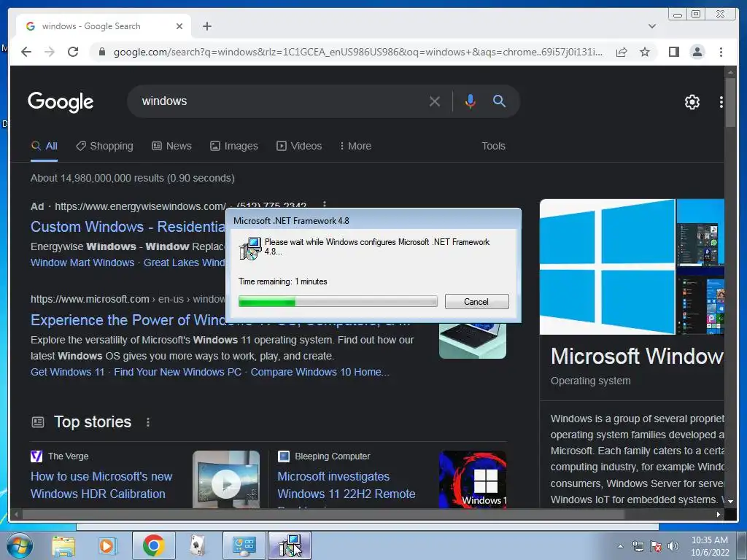Open ad options three-dot menu
The height and width of the screenshot is (560, 747).
325,205
